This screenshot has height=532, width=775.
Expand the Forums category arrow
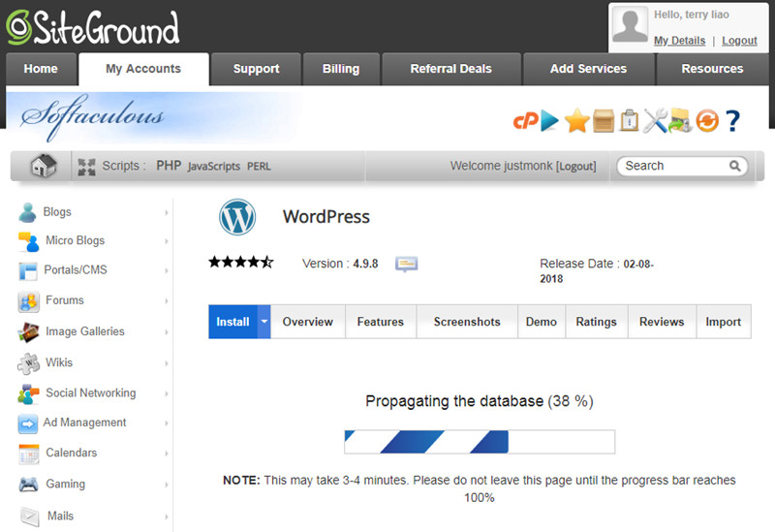pos(167,301)
